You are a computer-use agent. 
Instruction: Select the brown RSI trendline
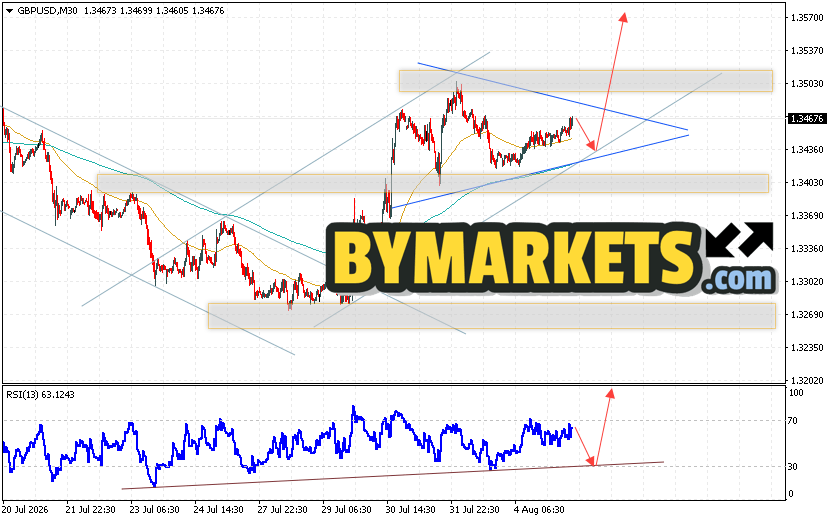[x=393, y=475]
